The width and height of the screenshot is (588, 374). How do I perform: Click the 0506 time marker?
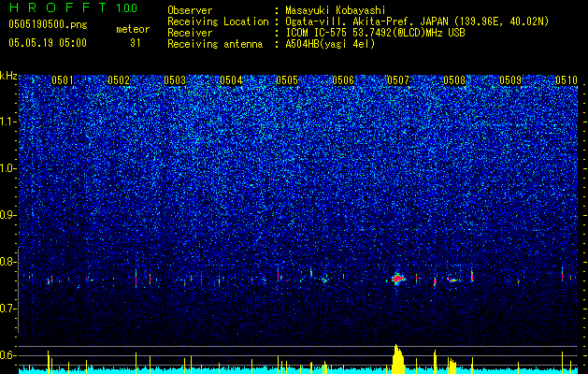[x=343, y=79]
